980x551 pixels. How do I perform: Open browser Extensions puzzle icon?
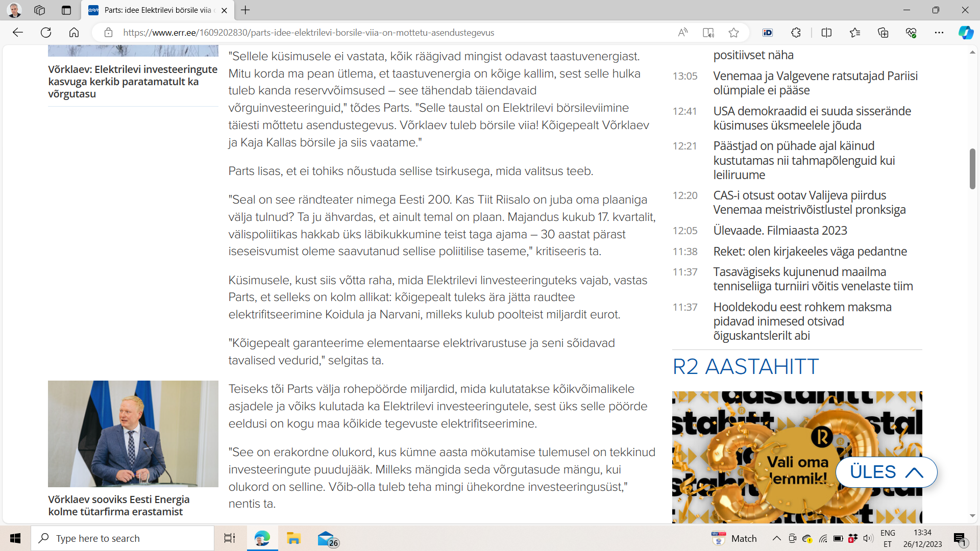796,33
